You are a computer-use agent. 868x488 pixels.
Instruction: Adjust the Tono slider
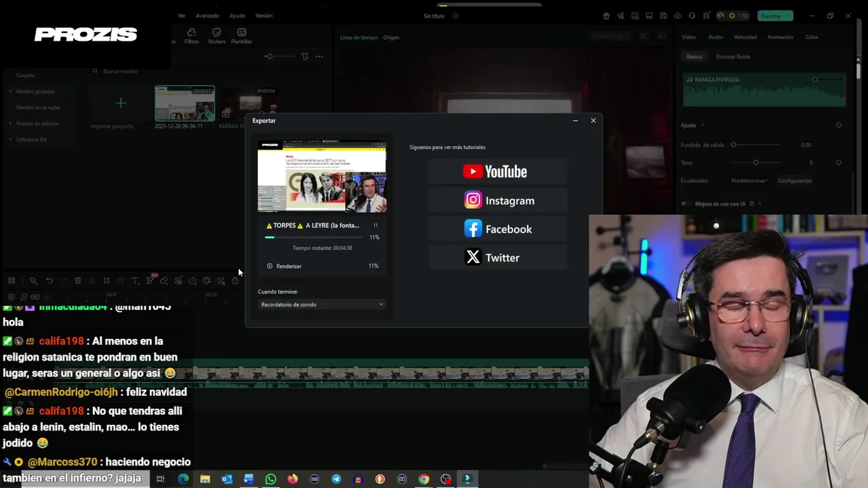click(755, 163)
